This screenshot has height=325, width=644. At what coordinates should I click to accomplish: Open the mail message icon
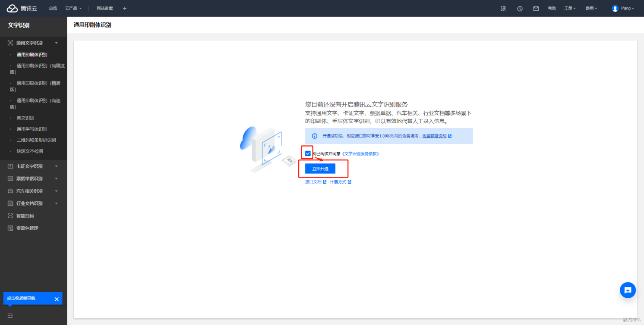coord(536,8)
